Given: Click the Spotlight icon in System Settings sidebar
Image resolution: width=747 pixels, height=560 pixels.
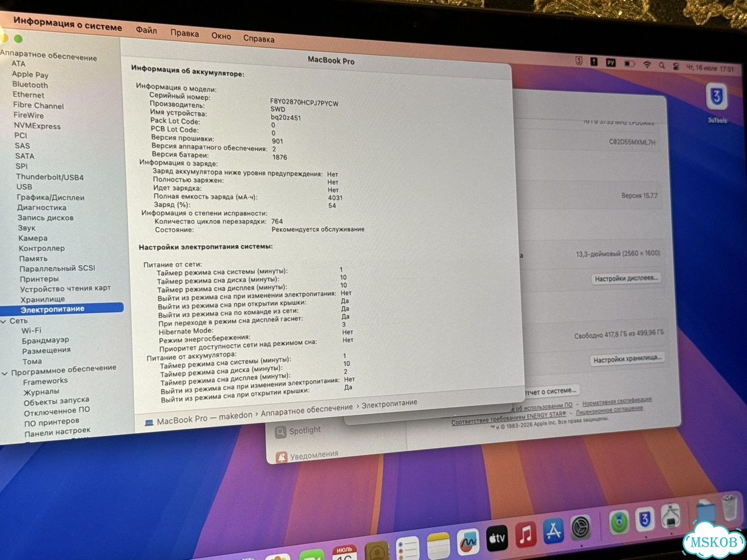Looking at the screenshot, I should point(281,432).
